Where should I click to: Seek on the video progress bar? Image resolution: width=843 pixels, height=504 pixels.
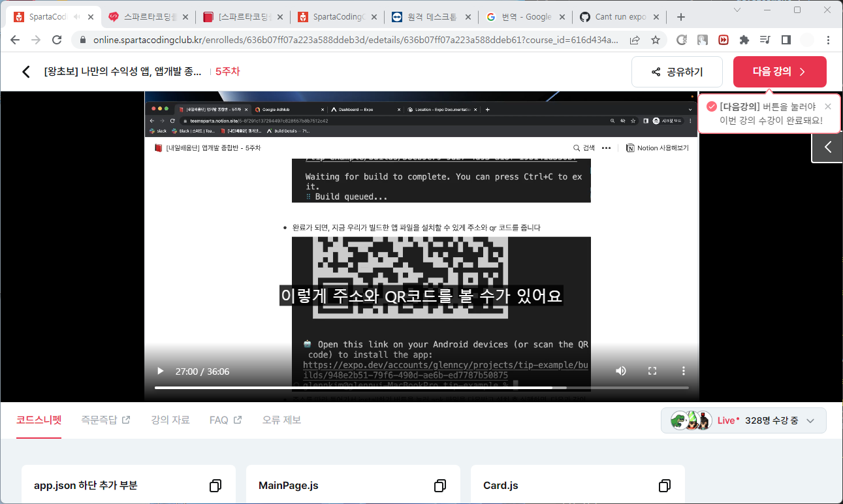[421, 388]
